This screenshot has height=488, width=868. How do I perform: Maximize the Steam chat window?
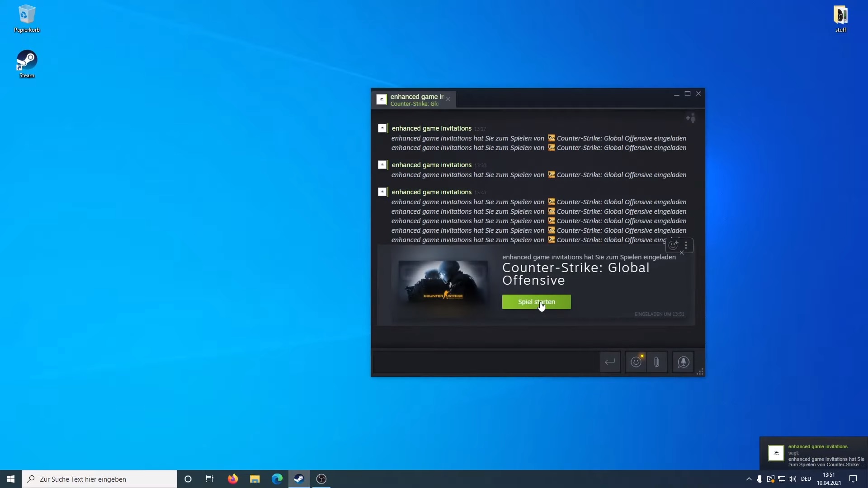[x=688, y=94]
